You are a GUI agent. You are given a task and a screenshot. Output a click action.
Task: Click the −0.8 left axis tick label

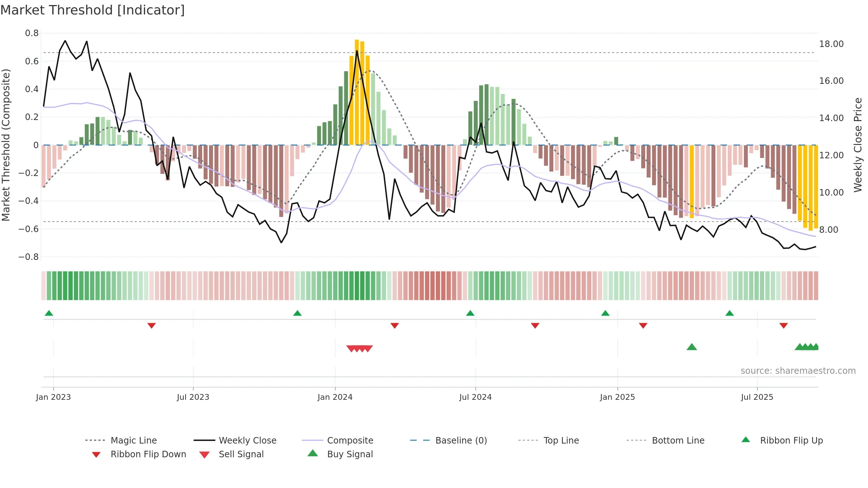click(x=29, y=257)
